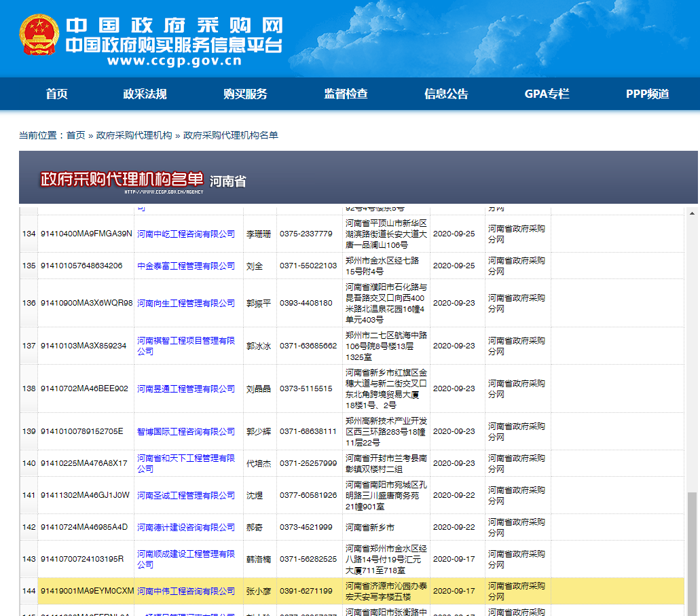
Task: Open 河南圣诚工程管理有限公司 in row 141
Action: click(186, 496)
